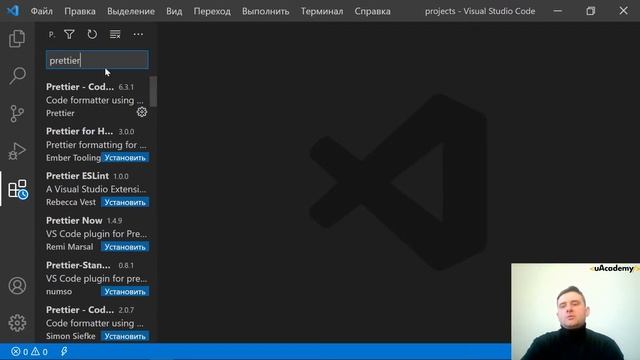The width and height of the screenshot is (640, 360).
Task: Show errors and warnings in status bar
Action: (29, 351)
